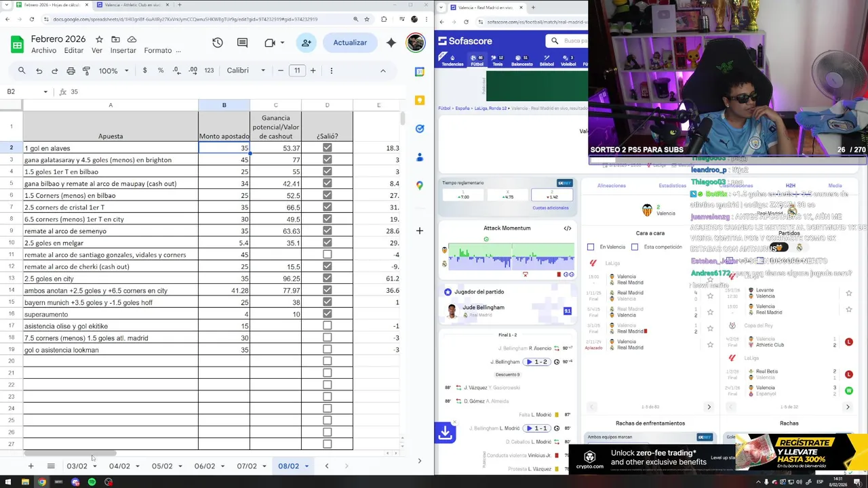Share the spreadsheet with add-person icon

(307, 43)
